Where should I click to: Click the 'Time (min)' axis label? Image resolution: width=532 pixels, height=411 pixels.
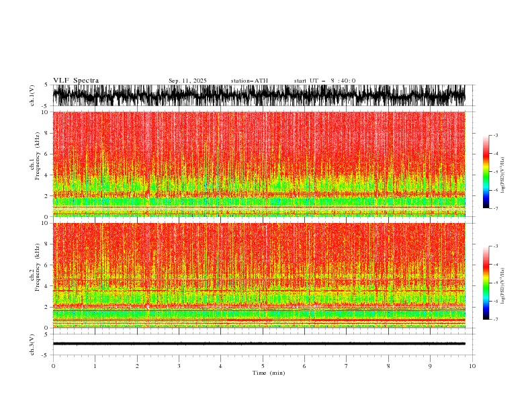point(269,373)
